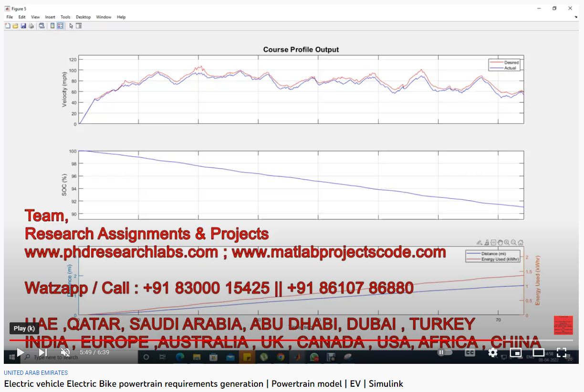Toggle the Insert Legend toolbar button
The width and height of the screenshot is (584, 392).
coord(60,26)
